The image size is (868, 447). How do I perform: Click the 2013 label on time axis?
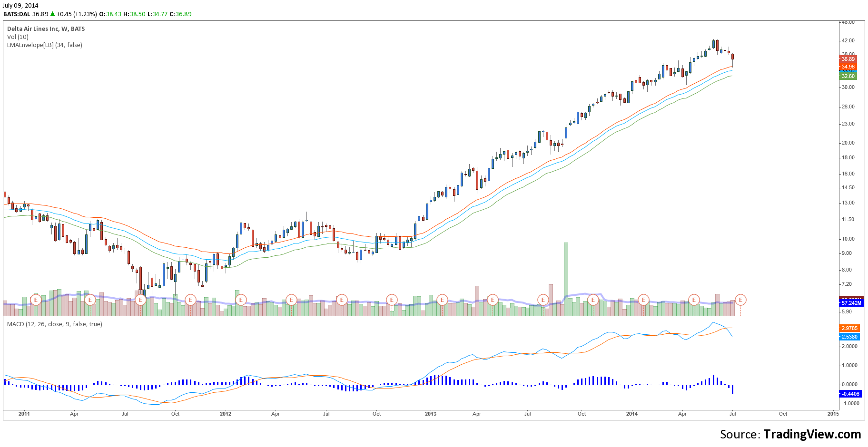[x=431, y=414]
